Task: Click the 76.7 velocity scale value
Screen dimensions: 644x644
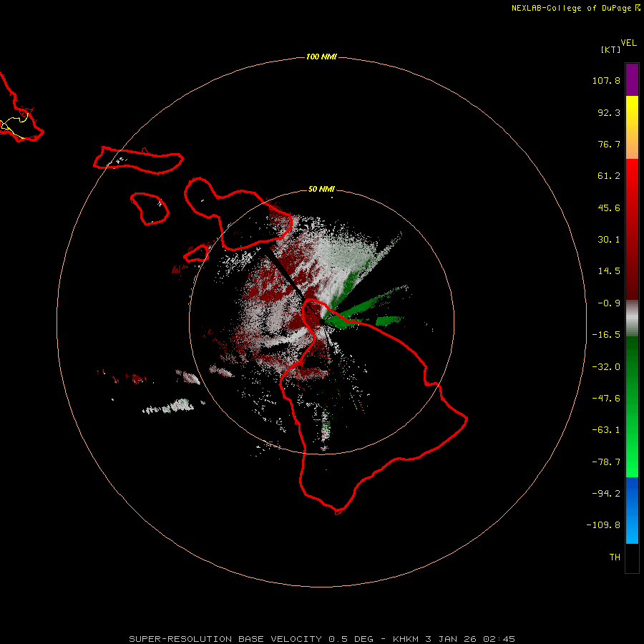Action: pyautogui.click(x=609, y=144)
